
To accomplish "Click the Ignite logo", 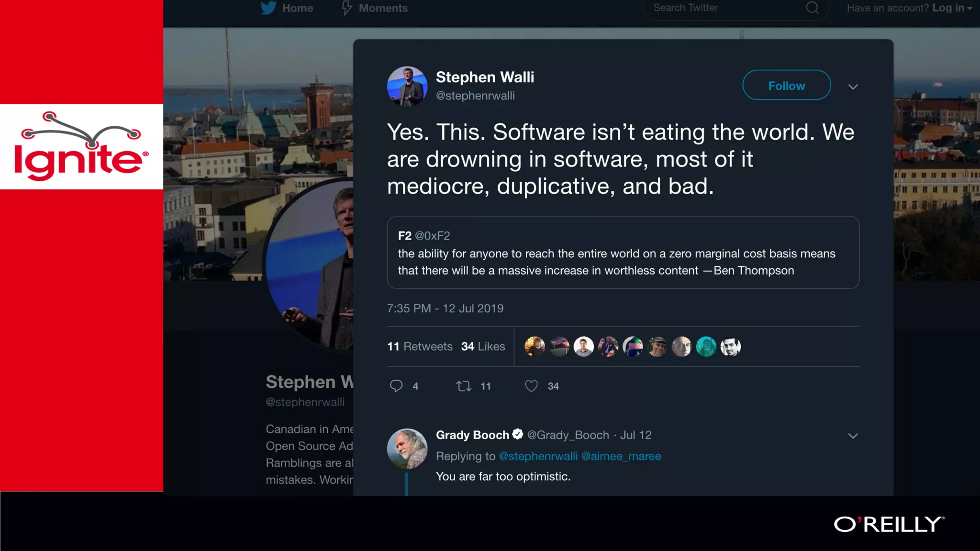I will [81, 146].
